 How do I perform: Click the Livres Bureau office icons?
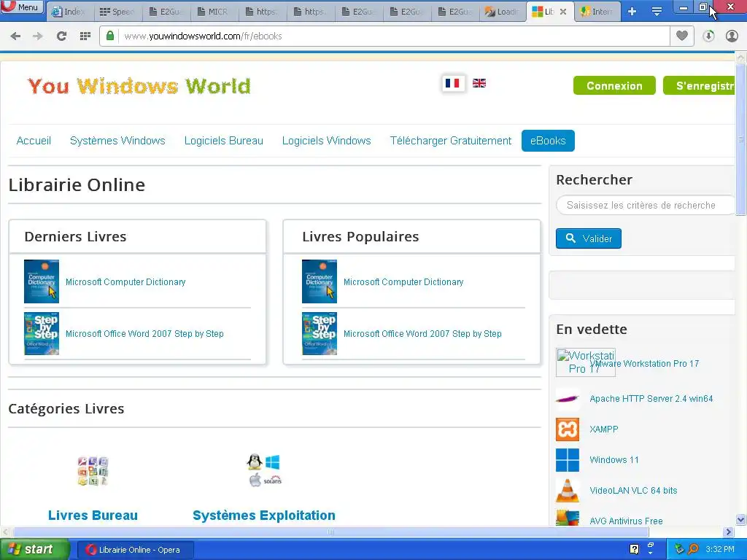(x=93, y=471)
